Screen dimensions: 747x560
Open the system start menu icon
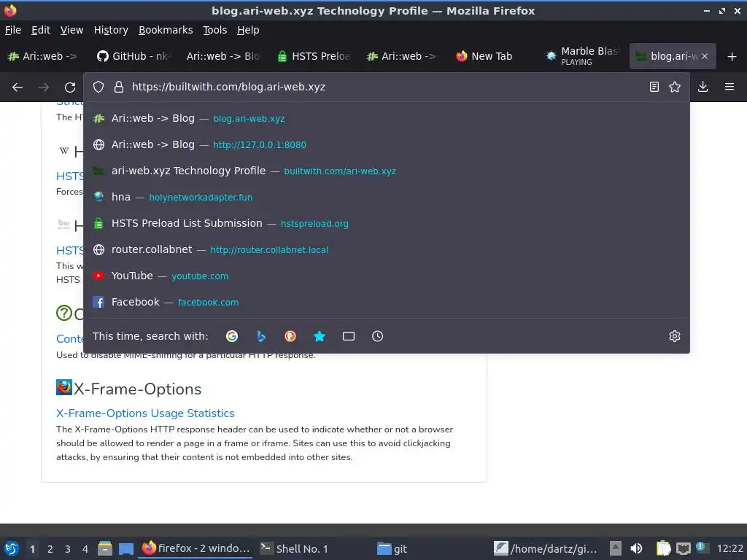(12, 548)
